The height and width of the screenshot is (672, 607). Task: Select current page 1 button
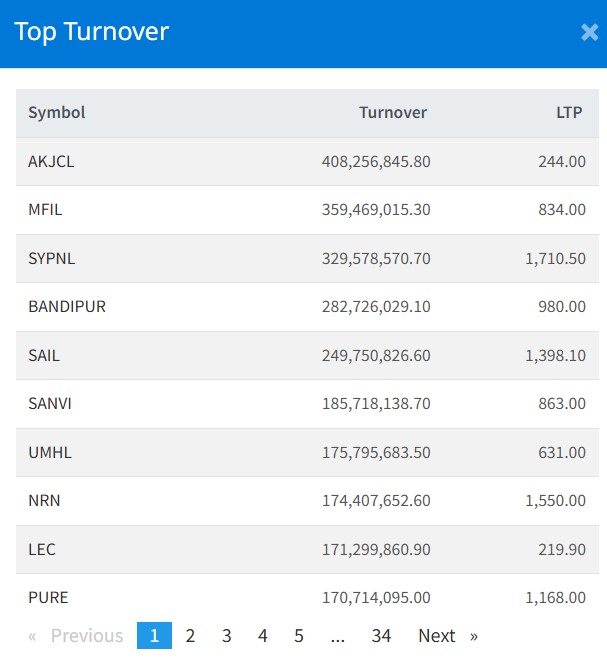point(154,636)
